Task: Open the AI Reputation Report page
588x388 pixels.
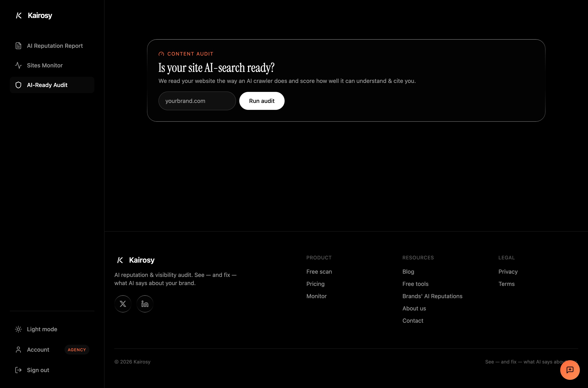Action: coord(52,46)
